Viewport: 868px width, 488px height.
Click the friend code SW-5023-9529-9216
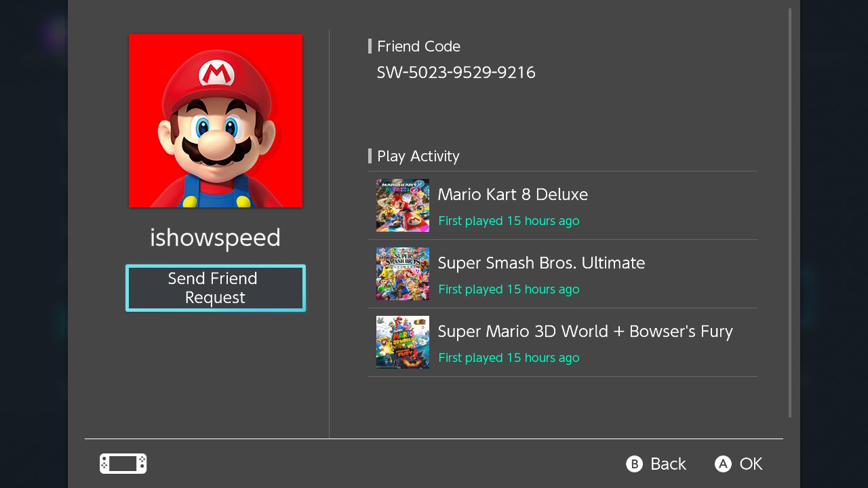pos(456,73)
